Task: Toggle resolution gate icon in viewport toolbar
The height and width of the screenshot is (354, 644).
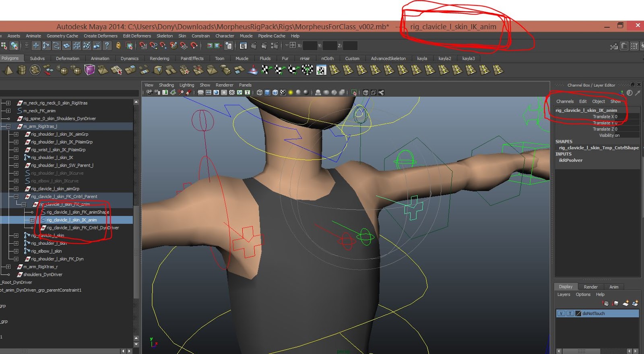Action: click(x=216, y=93)
